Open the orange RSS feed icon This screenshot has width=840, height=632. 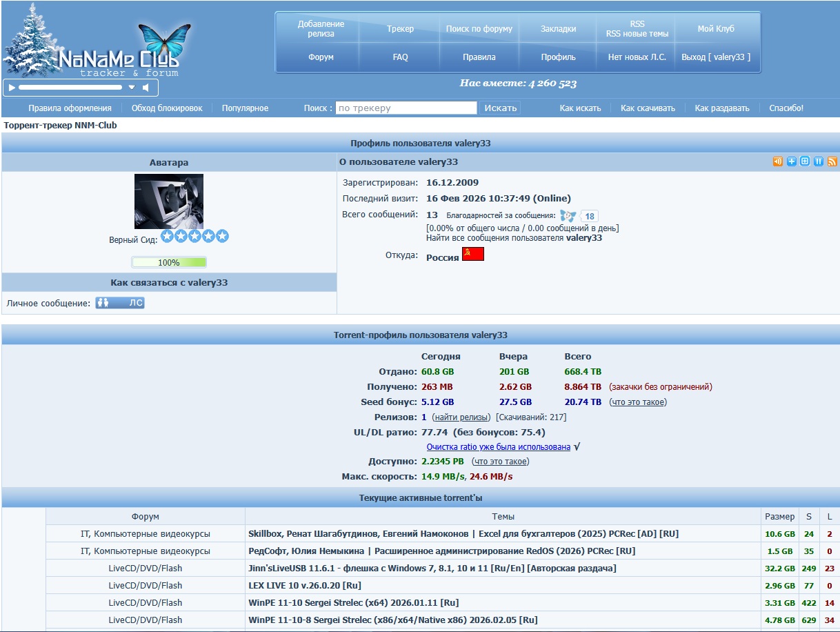832,161
